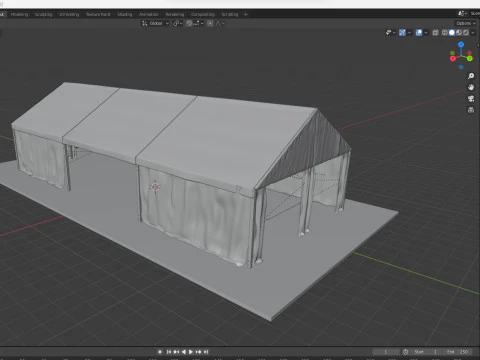Open the Global transform orientation dropdown
The width and height of the screenshot is (480, 360).
click(155, 23)
